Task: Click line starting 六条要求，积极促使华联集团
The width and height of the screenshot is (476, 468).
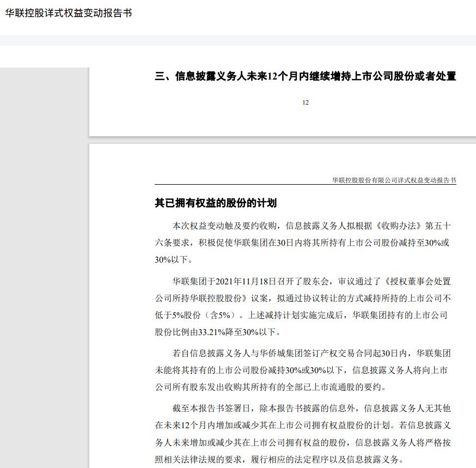Action: click(302, 242)
